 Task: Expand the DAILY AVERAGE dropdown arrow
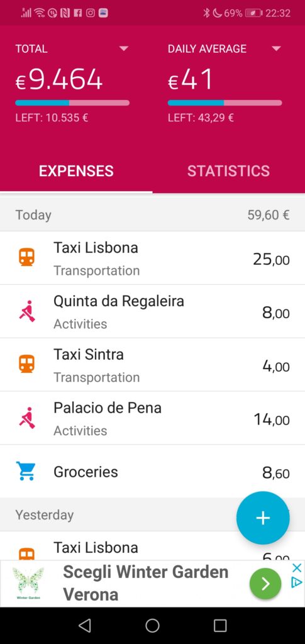(x=276, y=49)
